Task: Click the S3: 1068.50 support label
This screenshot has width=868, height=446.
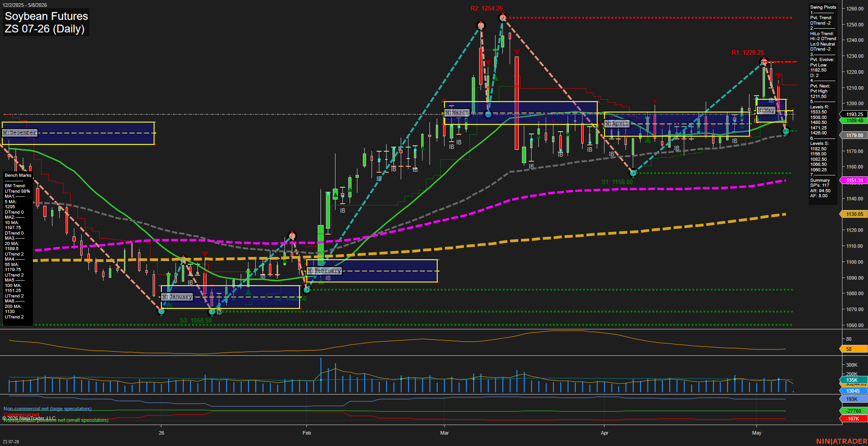Action: tap(196, 320)
